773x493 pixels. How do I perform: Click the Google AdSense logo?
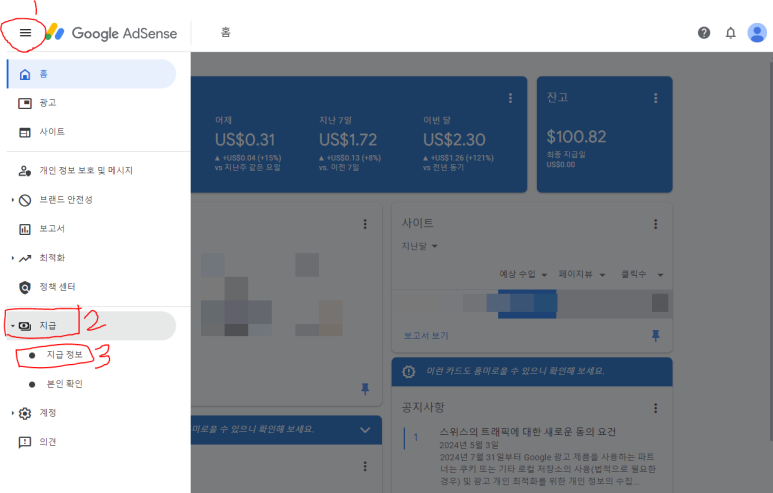[x=112, y=33]
